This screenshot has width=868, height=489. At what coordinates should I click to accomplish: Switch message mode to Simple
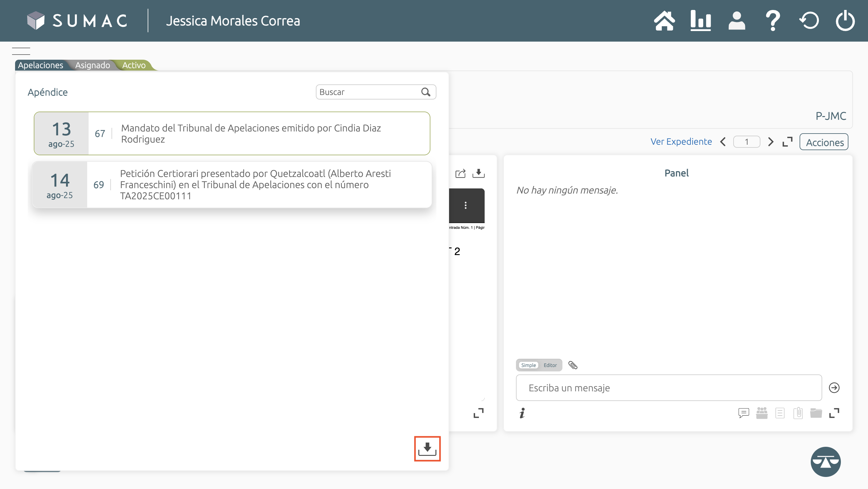pos(528,365)
